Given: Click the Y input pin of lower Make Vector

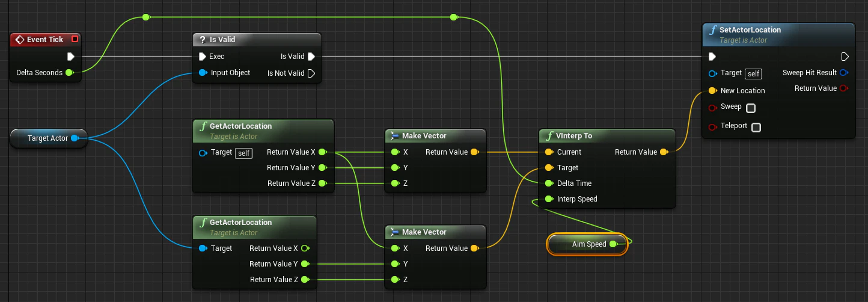Looking at the screenshot, I should click(x=394, y=264).
